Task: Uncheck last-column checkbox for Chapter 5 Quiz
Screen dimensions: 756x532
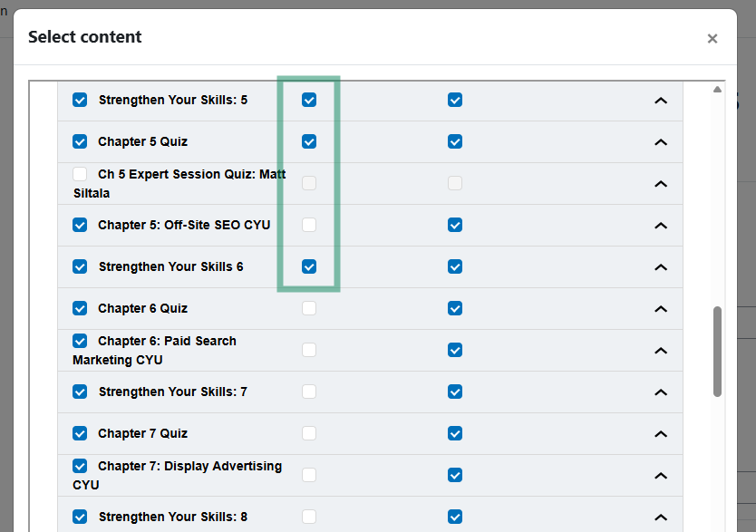Action: (455, 141)
